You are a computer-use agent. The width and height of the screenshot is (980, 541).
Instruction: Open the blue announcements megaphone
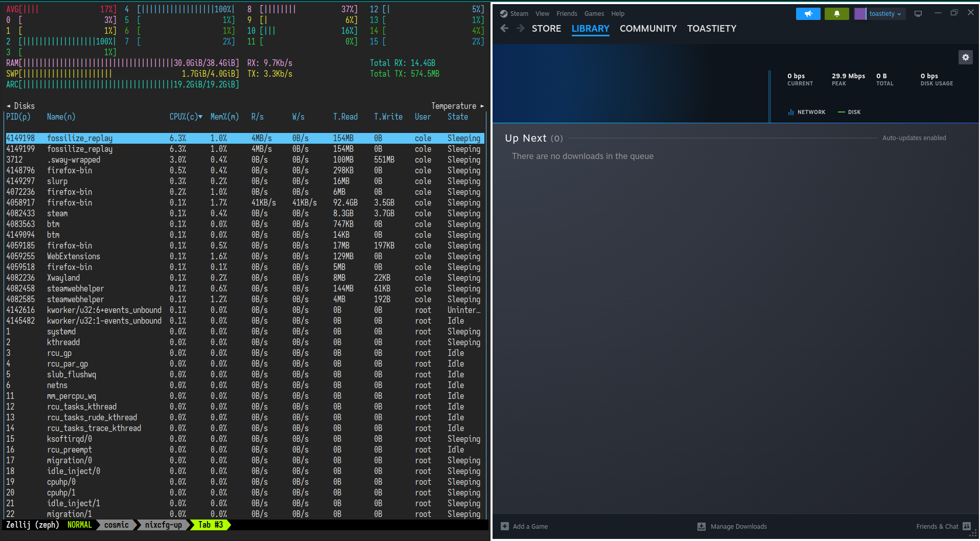808,14
